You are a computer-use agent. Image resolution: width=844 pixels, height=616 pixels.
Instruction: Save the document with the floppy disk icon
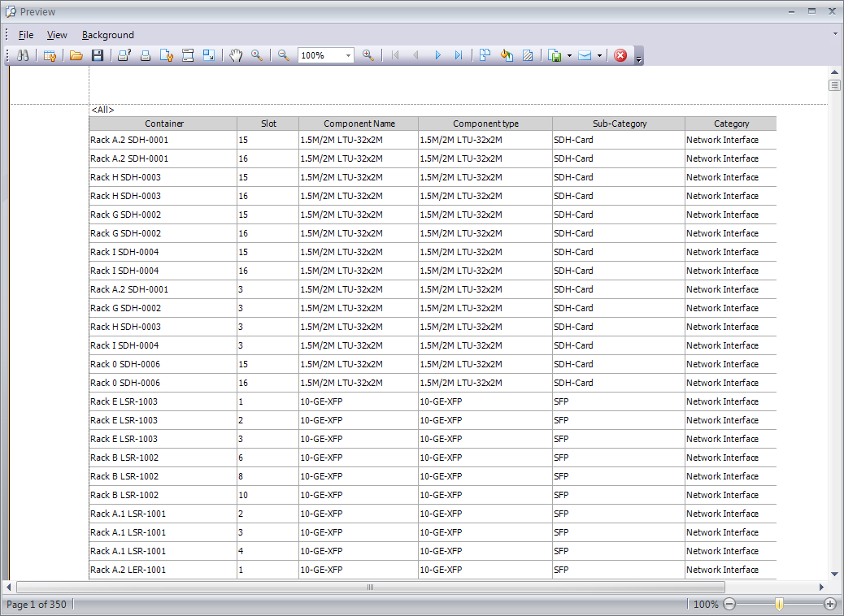98,55
